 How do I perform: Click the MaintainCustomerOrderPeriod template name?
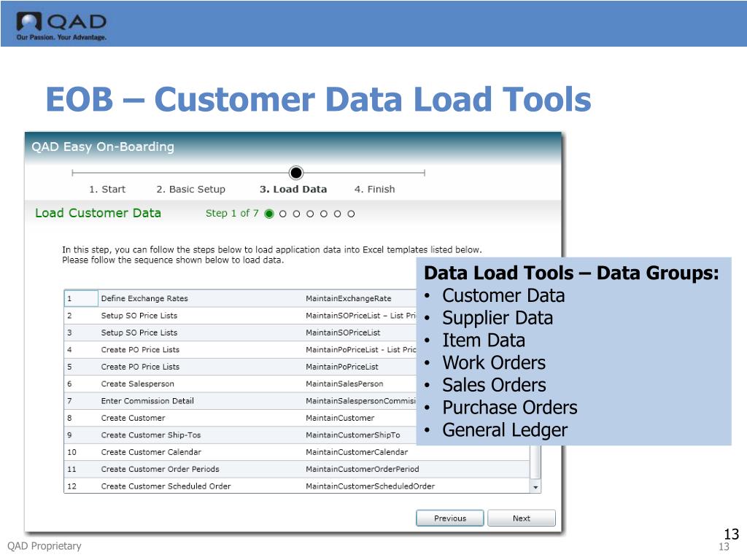point(363,470)
